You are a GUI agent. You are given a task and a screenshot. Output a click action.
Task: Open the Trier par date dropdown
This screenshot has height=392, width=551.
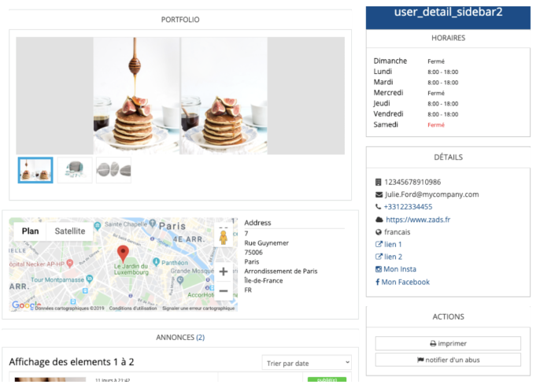[x=307, y=363]
